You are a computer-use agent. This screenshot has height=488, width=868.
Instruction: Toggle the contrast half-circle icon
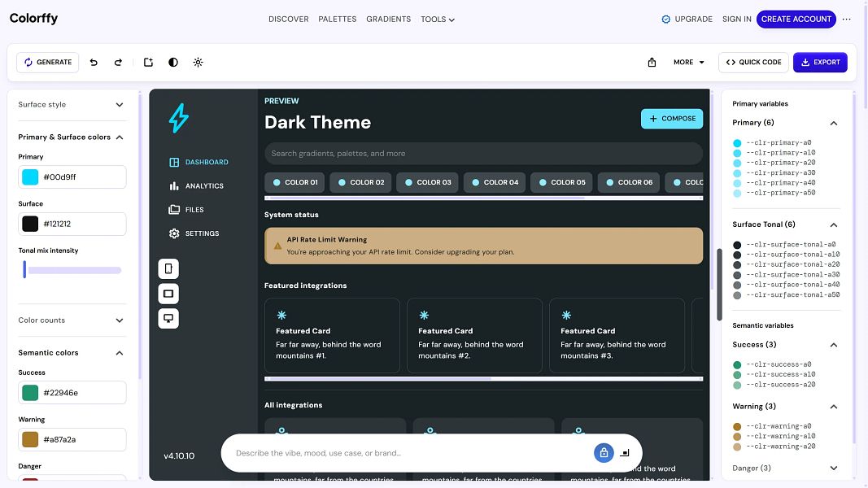pyautogui.click(x=173, y=63)
